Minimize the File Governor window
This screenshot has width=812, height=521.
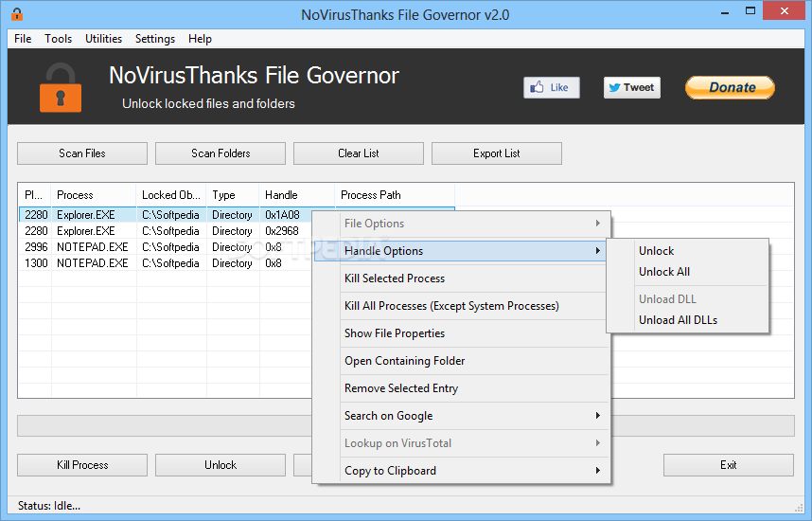click(x=725, y=11)
